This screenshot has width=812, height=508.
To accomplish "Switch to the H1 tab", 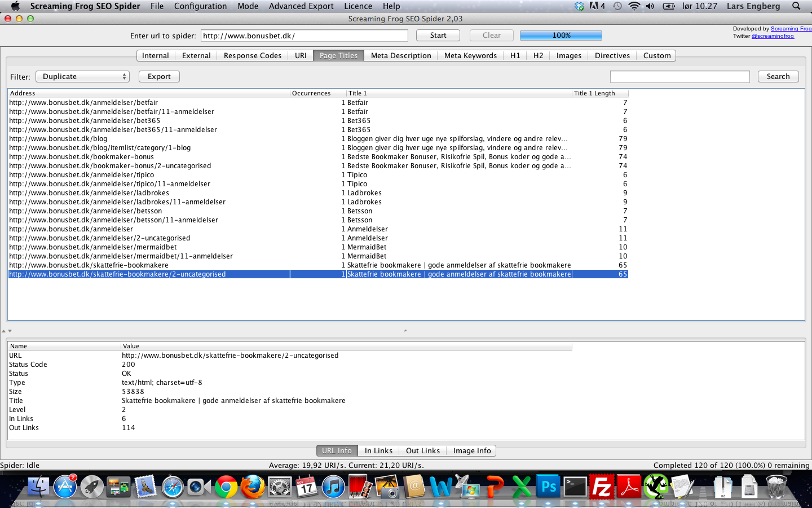I will point(515,55).
